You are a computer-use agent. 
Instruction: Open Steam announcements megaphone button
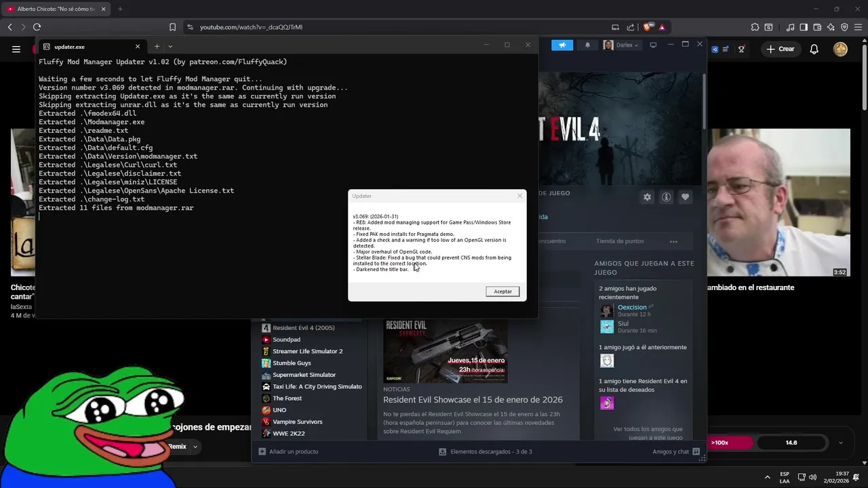click(x=561, y=45)
